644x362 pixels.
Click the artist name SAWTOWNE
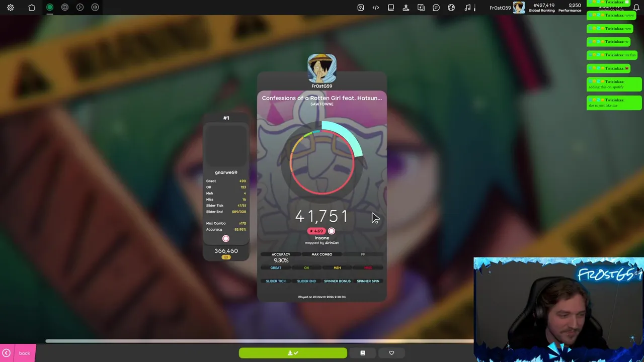pos(322,104)
